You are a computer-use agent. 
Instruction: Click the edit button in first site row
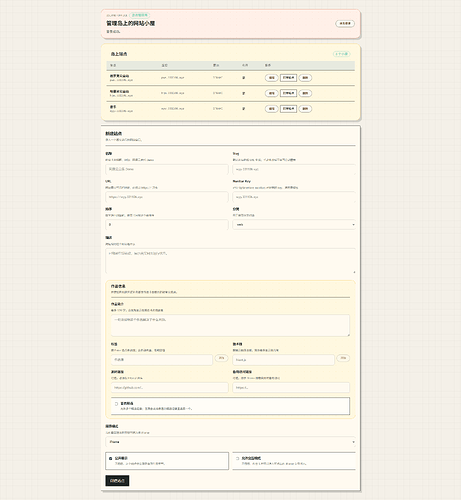(x=271, y=78)
